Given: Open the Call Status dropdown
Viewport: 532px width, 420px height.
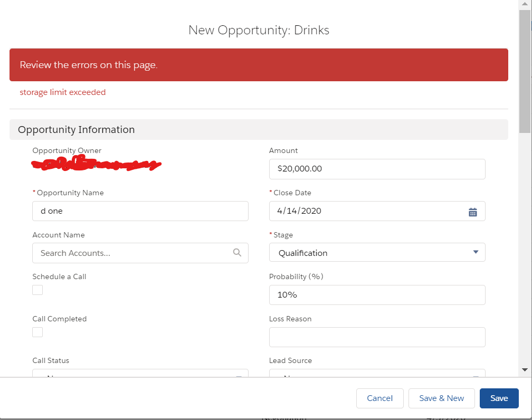Looking at the screenshot, I should tap(140, 374).
